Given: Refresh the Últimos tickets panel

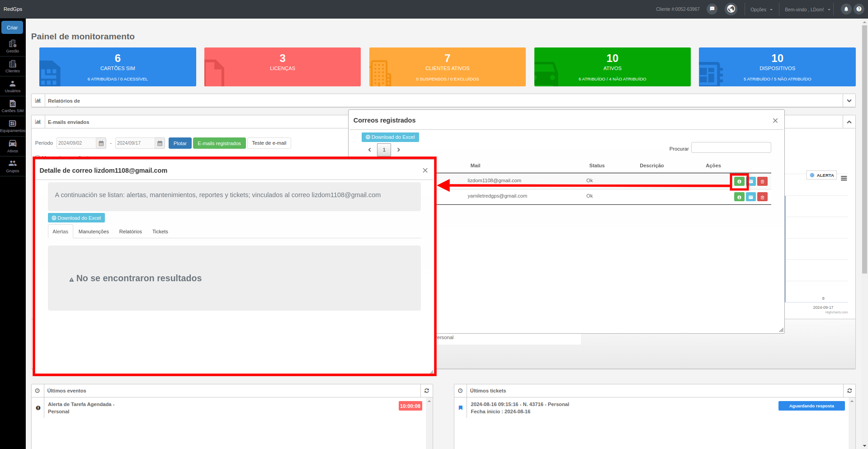Looking at the screenshot, I should [849, 391].
